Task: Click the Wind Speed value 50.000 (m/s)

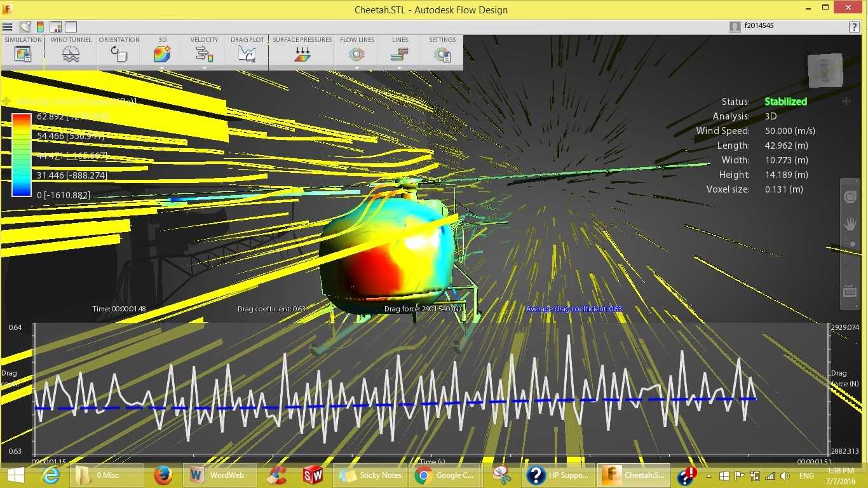Action: pos(790,131)
